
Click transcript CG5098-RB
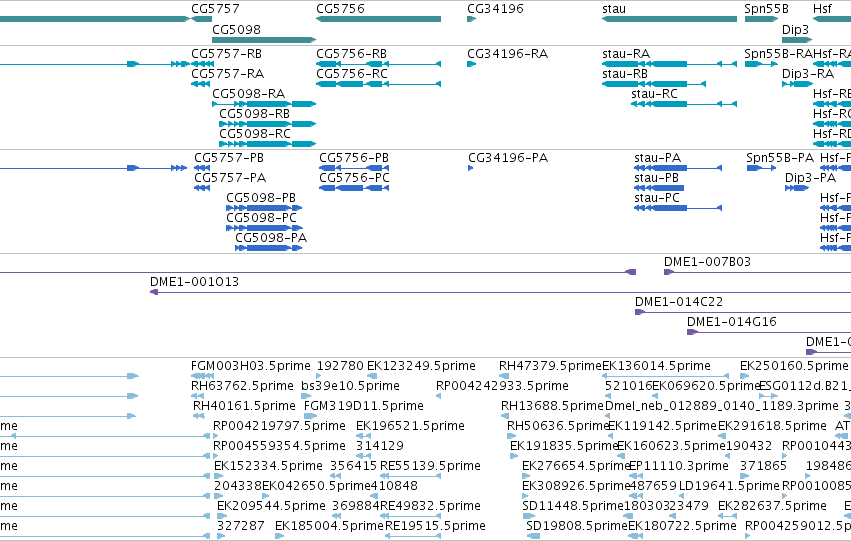255,114
